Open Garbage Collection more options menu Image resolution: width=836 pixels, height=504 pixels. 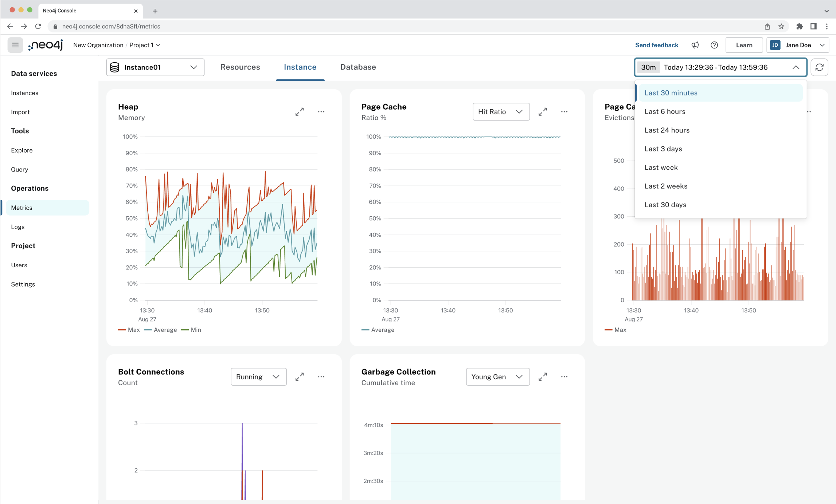564,377
